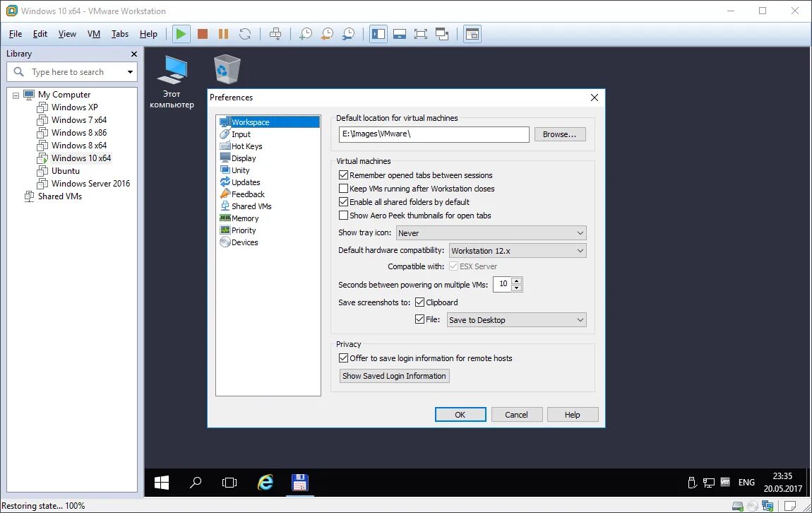Toggle the Clipboard screenshot checkbox
Image resolution: width=812 pixels, height=513 pixels.
coord(420,302)
